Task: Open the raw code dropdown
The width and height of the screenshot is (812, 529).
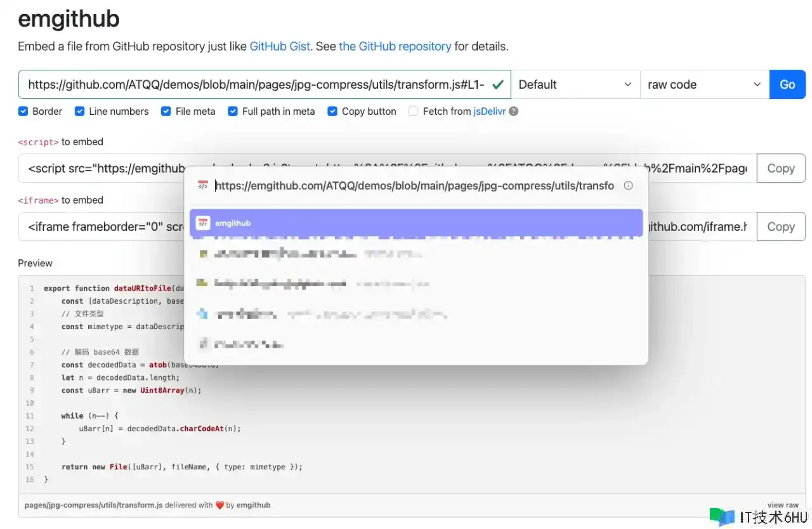Action: pyautogui.click(x=705, y=84)
